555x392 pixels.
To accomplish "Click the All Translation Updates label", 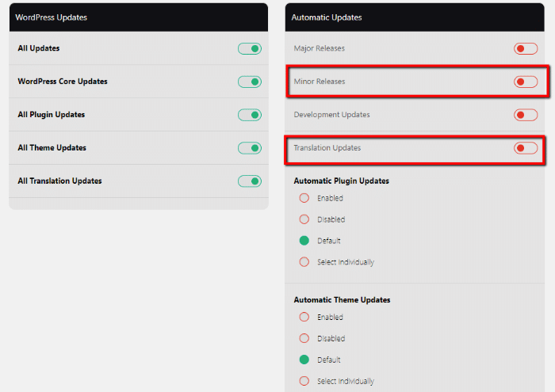I will coord(59,181).
